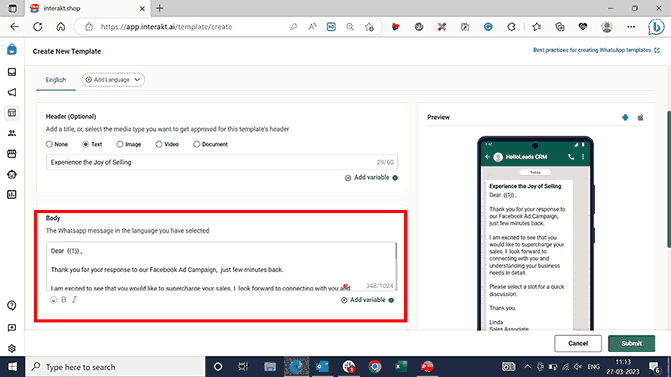
Task: Open best practices for WhatsApp templates link
Action: click(x=596, y=50)
